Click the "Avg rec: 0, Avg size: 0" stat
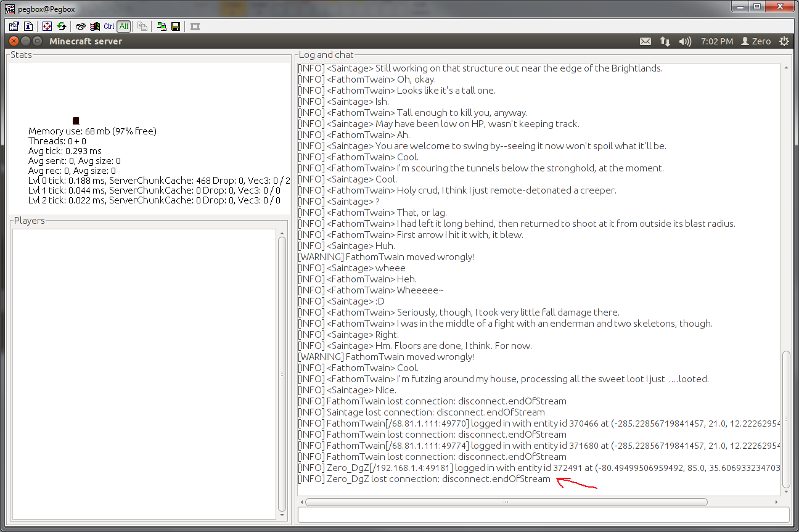The width and height of the screenshot is (799, 532). [72, 171]
